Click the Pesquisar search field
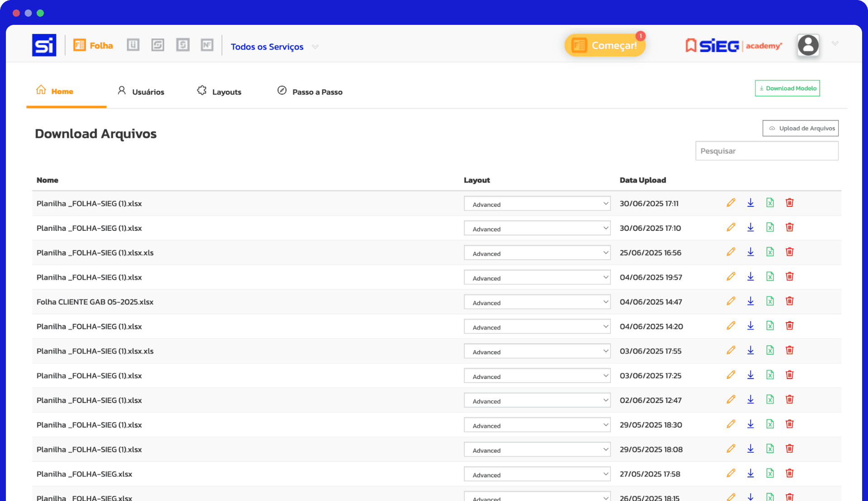 pos(766,151)
